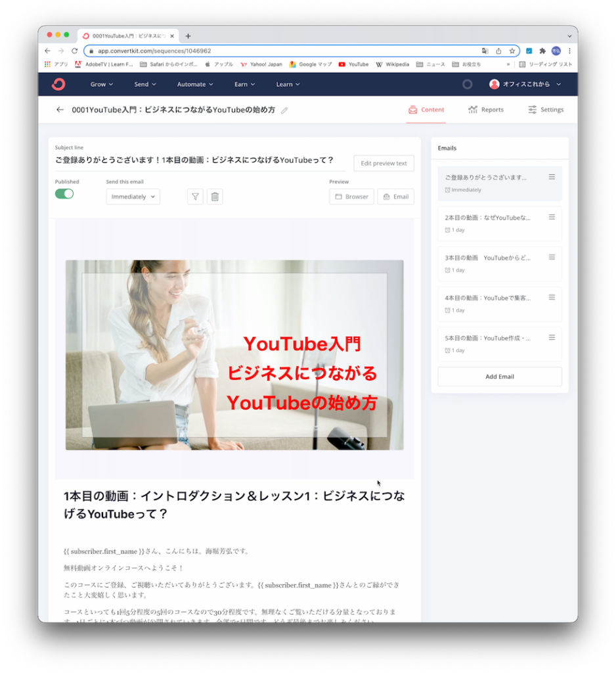Viewport: 616px width, 673px height.
Task: Click the back arrow next to sequence title
Action: (59, 110)
